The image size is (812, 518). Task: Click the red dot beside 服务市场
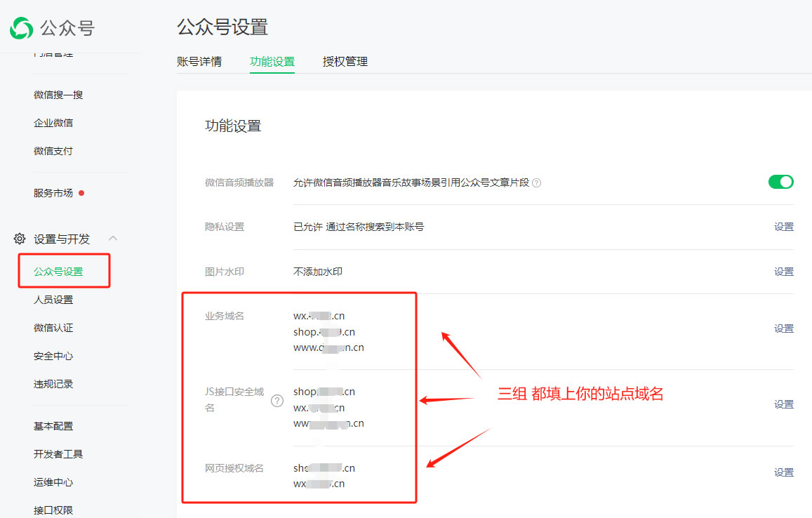click(x=81, y=193)
